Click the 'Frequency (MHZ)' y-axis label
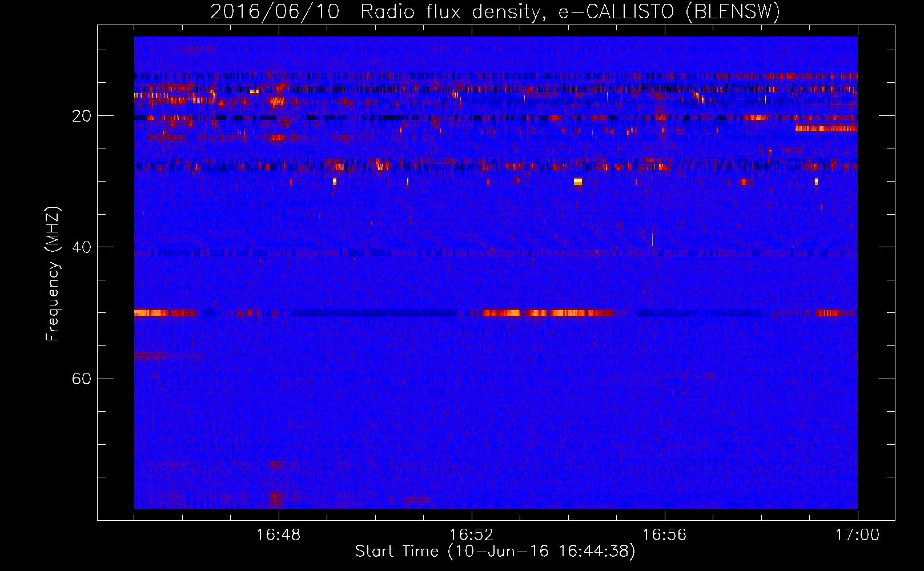Image resolution: width=924 pixels, height=571 pixels. pyautogui.click(x=53, y=274)
